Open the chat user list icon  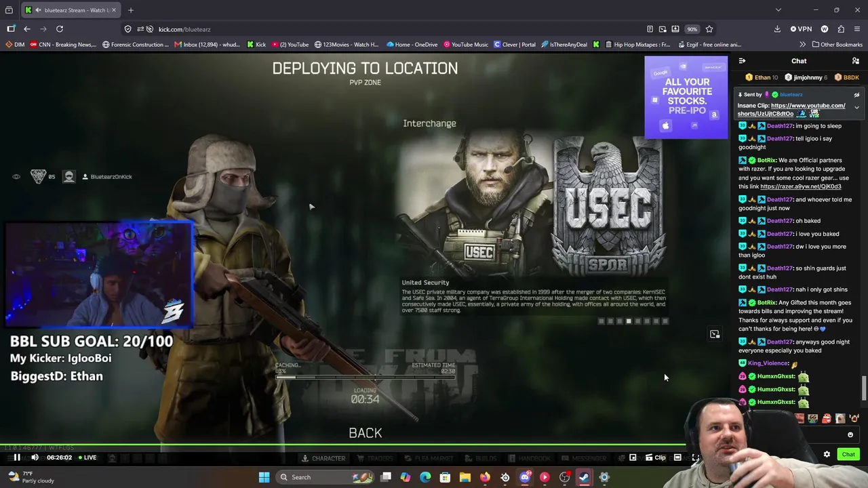(x=856, y=61)
